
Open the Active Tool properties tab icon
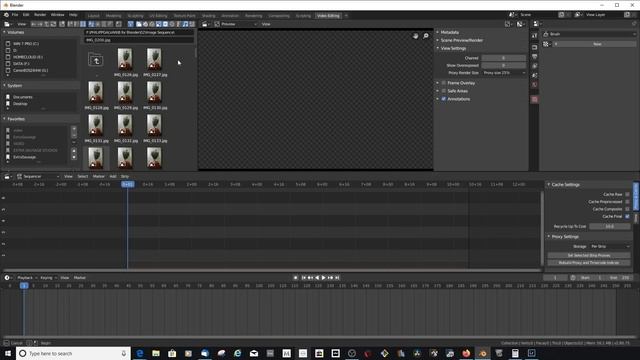tap(535, 36)
